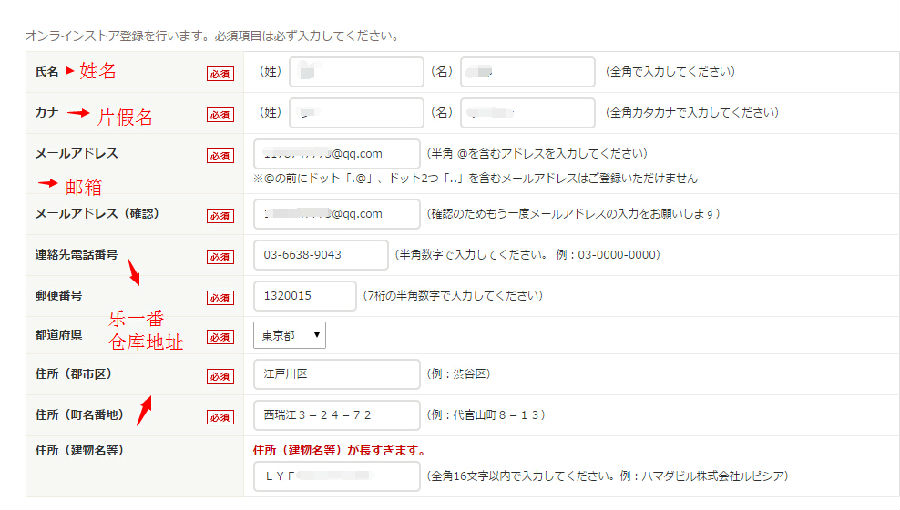Select the 住所（建物名等） building name field

tap(336, 476)
